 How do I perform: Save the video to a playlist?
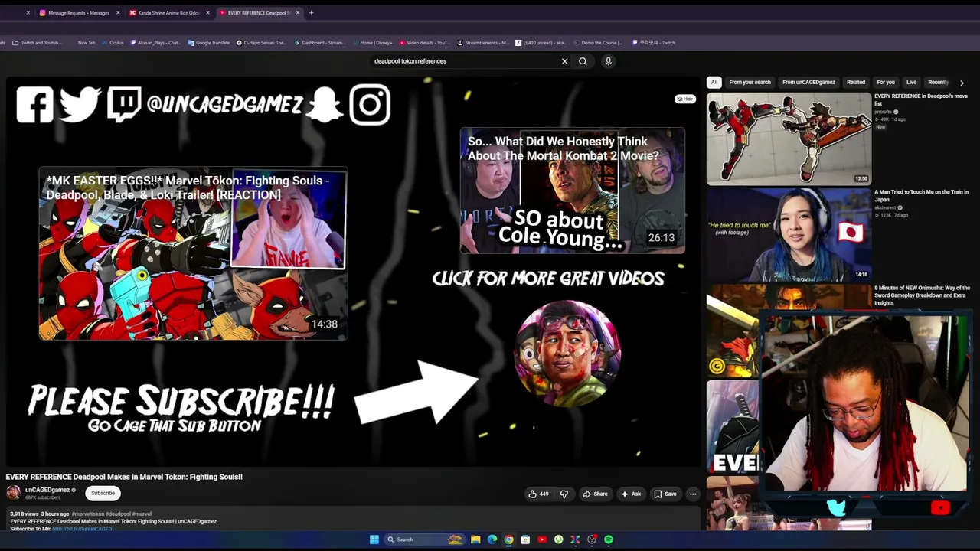click(665, 494)
